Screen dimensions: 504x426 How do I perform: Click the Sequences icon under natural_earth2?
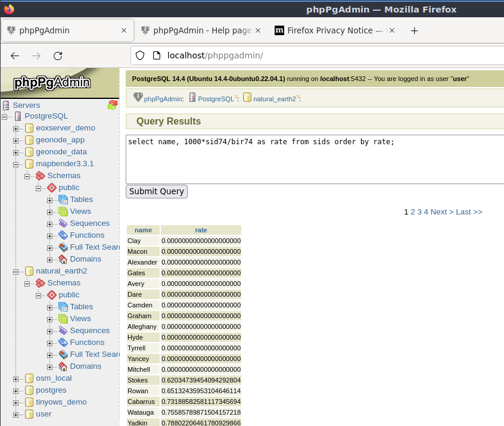(63, 331)
